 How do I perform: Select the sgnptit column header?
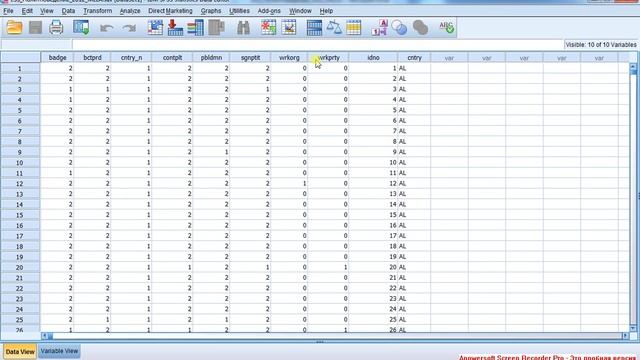(x=250, y=58)
